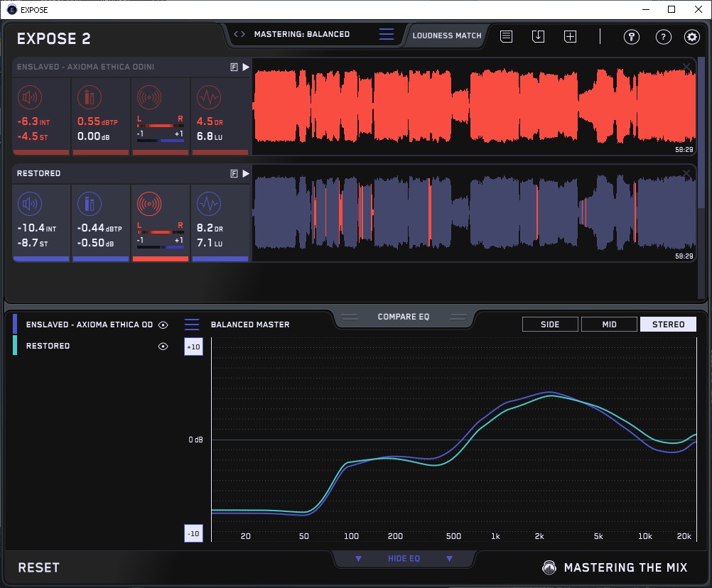Click the stereo phase icon on Restored track

pyautogui.click(x=149, y=204)
